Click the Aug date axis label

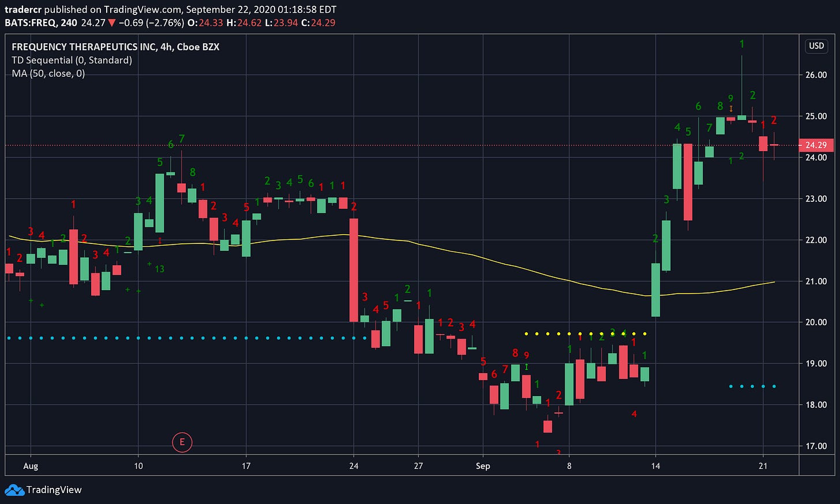[x=31, y=466]
